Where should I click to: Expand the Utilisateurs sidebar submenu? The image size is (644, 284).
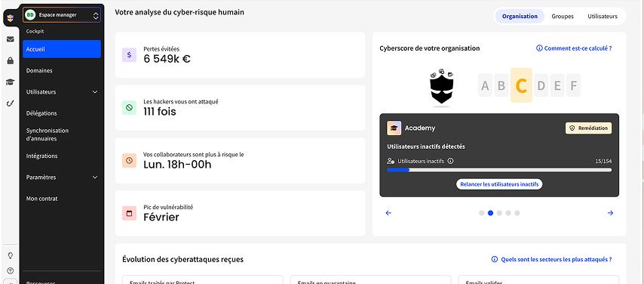pos(95,92)
